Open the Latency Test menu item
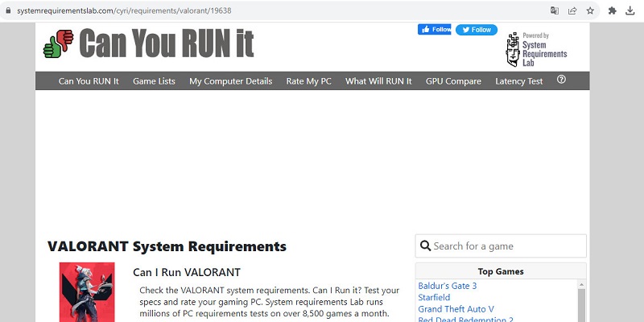Viewport: 644px width, 322px height. click(x=519, y=81)
